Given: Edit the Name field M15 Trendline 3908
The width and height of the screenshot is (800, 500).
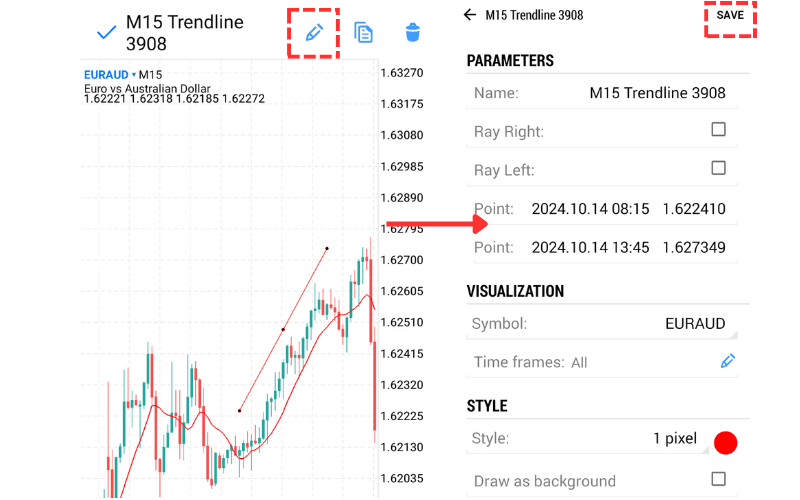Looking at the screenshot, I should click(657, 93).
